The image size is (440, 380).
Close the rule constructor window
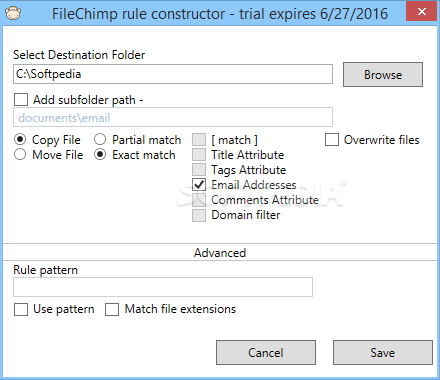click(422, 12)
